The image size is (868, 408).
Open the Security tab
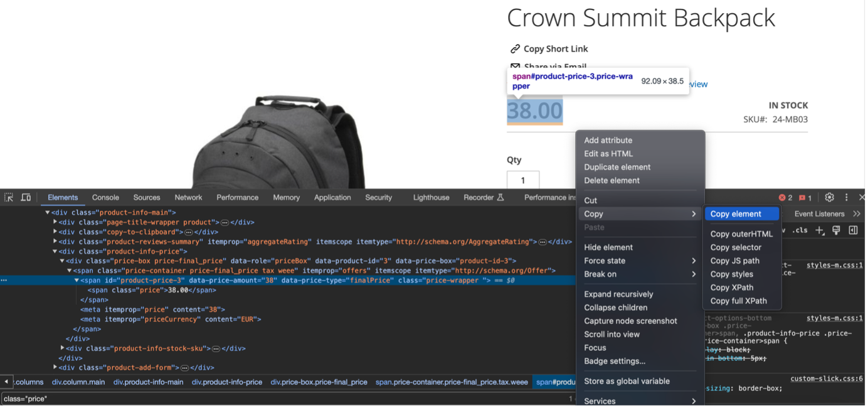pyautogui.click(x=379, y=198)
